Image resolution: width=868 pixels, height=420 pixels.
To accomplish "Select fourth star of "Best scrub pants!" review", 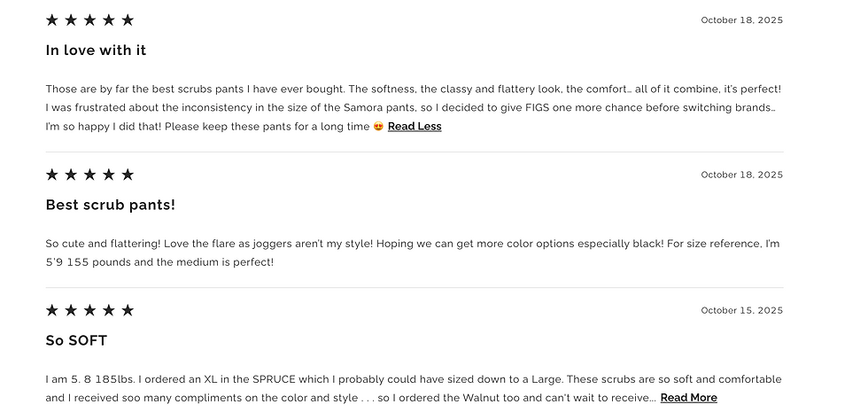I will coord(109,175).
